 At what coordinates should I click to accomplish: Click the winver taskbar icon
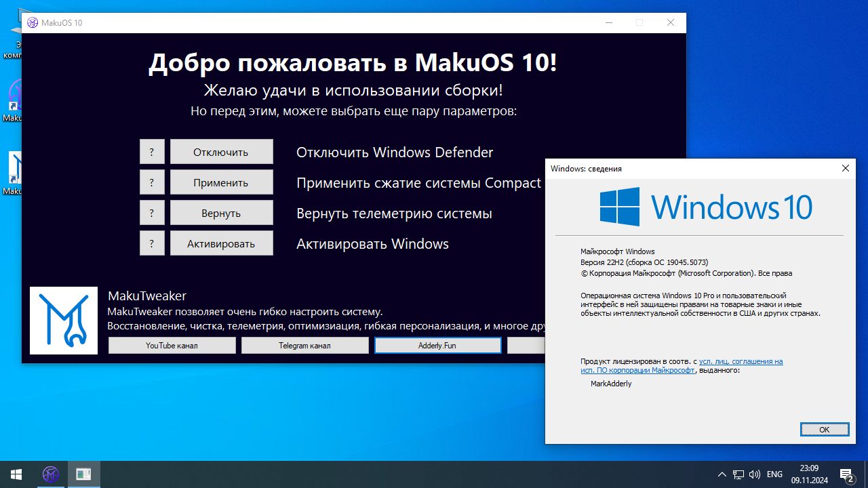click(x=83, y=474)
